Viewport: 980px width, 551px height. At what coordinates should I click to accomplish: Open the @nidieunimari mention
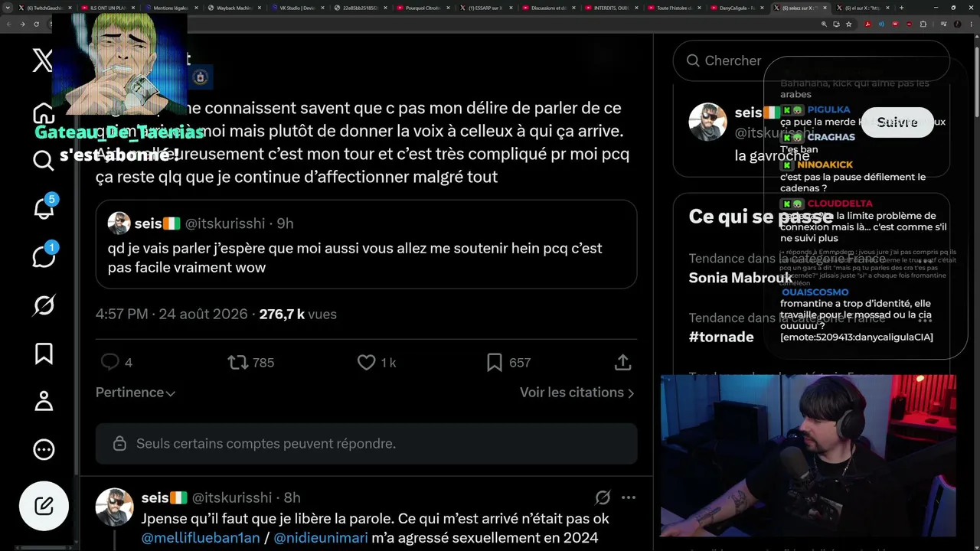coord(320,538)
